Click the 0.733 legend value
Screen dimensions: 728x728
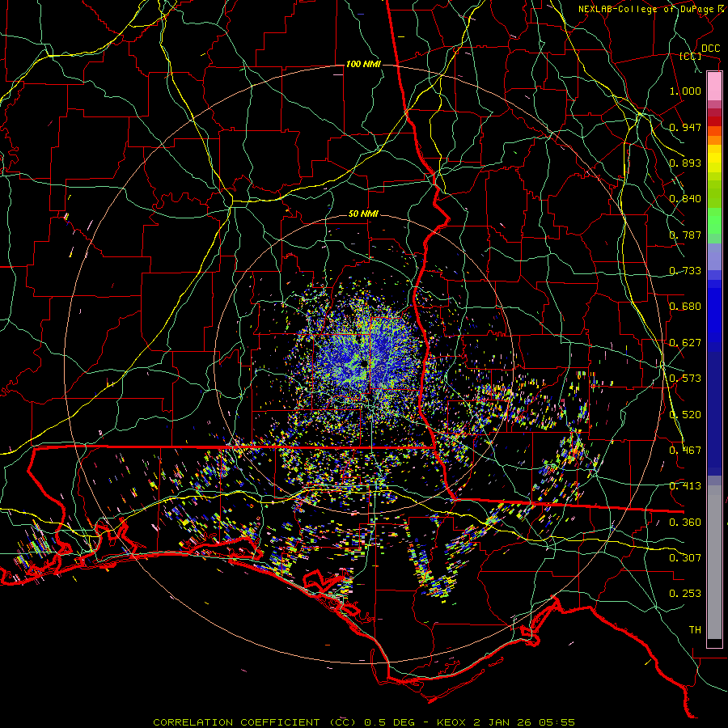pos(685,271)
